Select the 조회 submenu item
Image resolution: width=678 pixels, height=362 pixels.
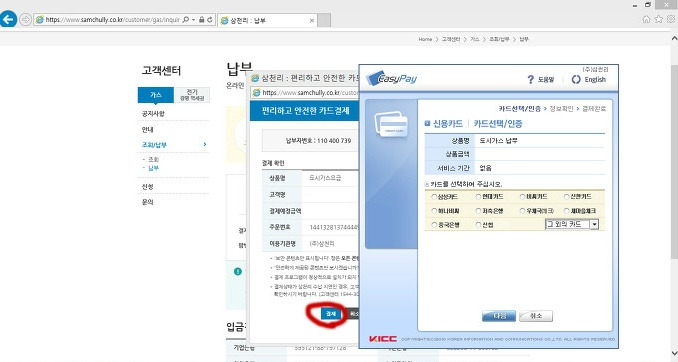tap(153, 160)
